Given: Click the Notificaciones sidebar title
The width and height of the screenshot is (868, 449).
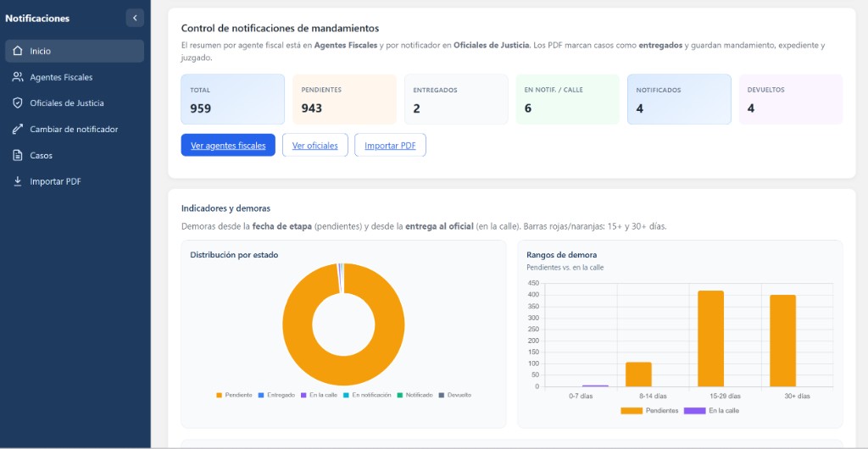Looking at the screenshot, I should point(37,19).
